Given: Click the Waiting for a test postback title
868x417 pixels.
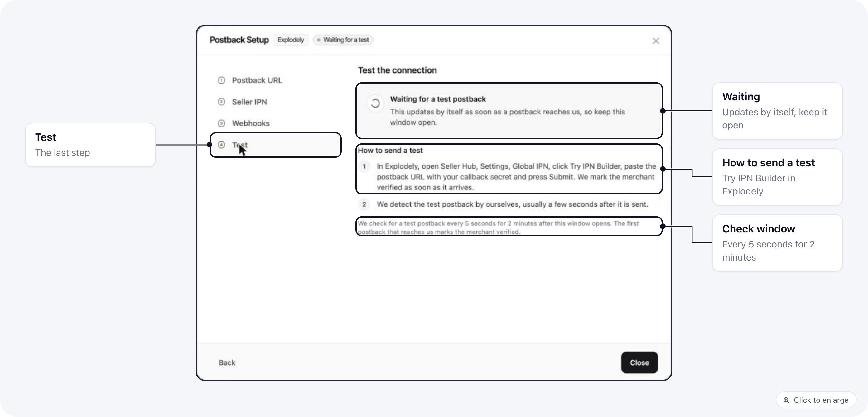Looking at the screenshot, I should 438,99.
